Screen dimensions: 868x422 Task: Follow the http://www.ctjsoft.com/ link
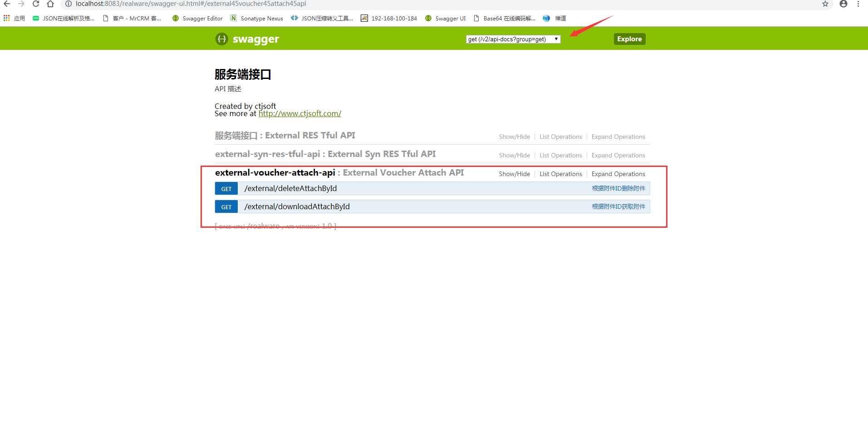click(x=300, y=113)
